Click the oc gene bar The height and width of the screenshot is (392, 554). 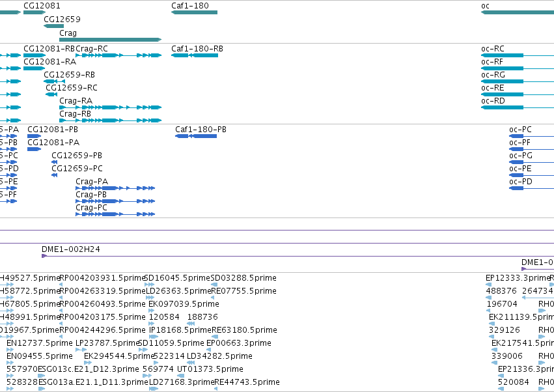(x=518, y=12)
